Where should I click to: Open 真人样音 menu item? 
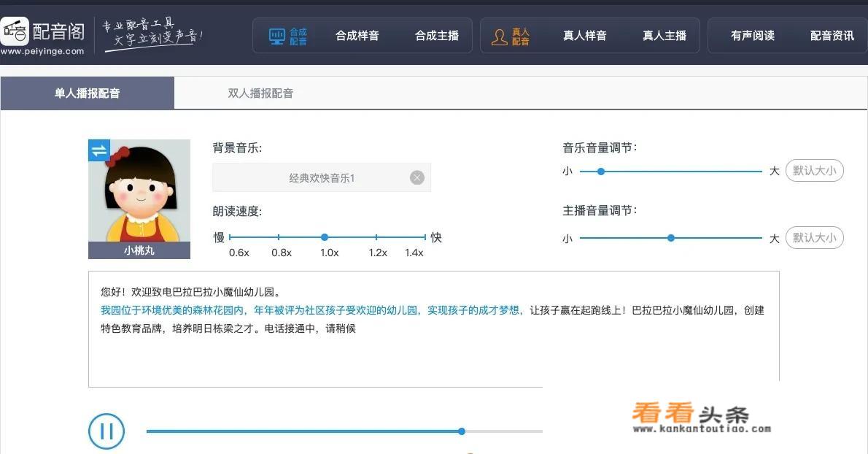click(584, 36)
